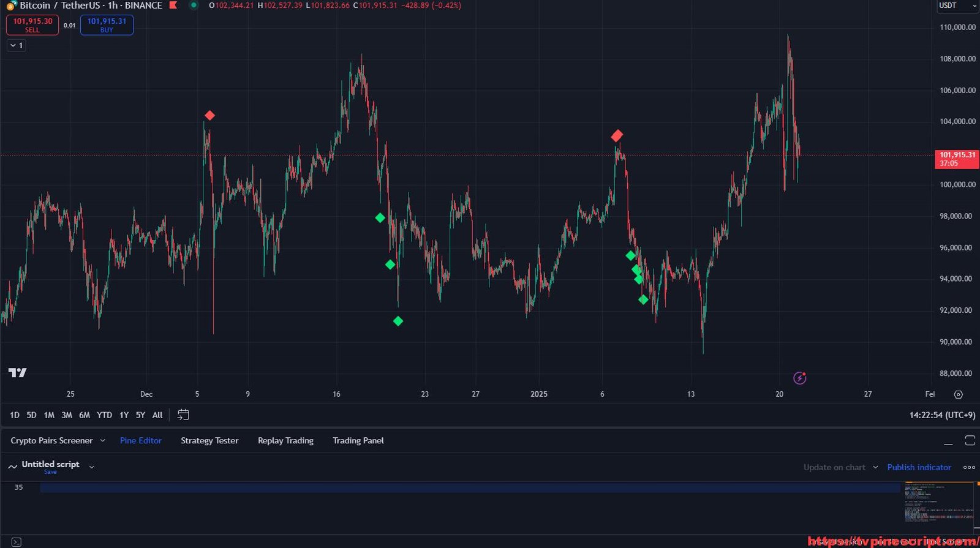Open chart scale settings gear icon
The height and width of the screenshot is (548, 980).
click(958, 394)
